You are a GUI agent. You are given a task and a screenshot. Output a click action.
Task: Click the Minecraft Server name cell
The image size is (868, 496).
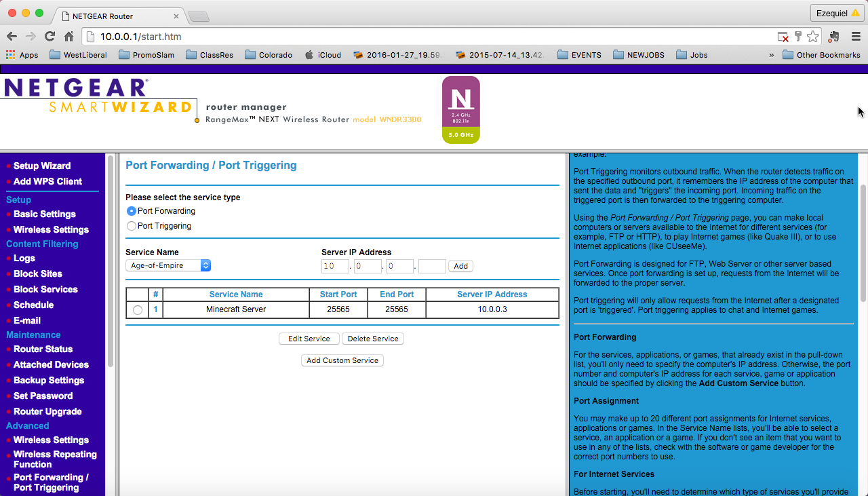tap(236, 309)
